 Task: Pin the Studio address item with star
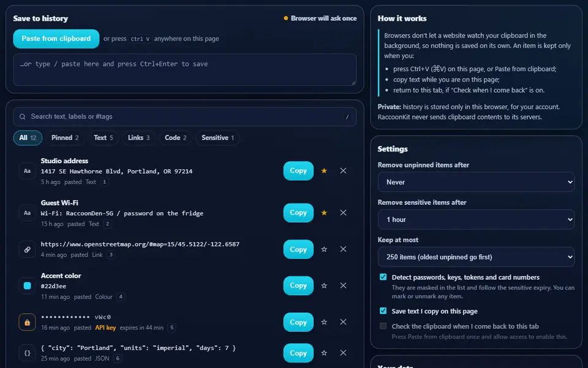point(324,171)
